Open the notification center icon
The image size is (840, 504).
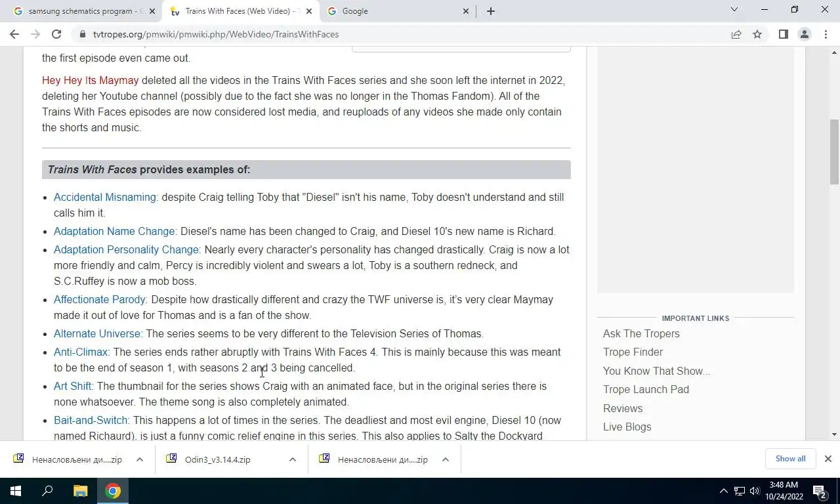[820, 491]
